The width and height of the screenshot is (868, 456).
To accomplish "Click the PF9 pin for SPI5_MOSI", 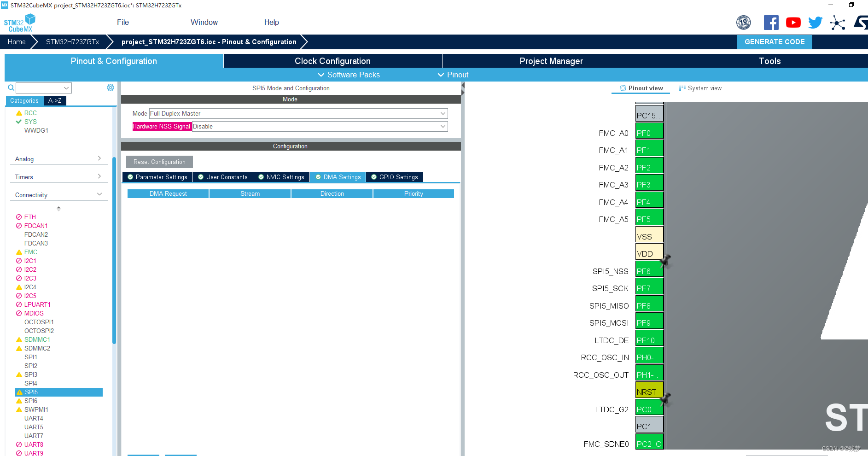I will (649, 321).
